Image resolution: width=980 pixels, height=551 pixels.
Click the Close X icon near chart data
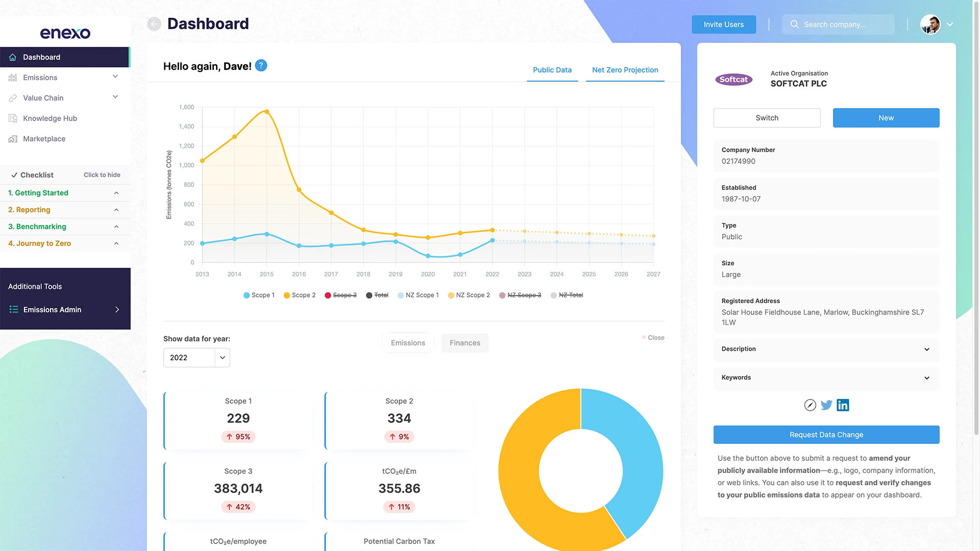tap(644, 337)
